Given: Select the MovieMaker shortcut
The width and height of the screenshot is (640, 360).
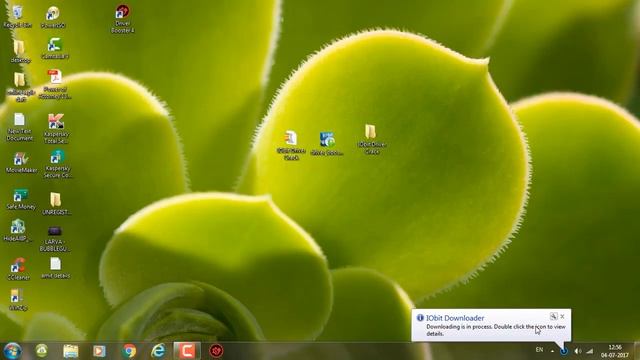Looking at the screenshot, I should coord(21,162).
